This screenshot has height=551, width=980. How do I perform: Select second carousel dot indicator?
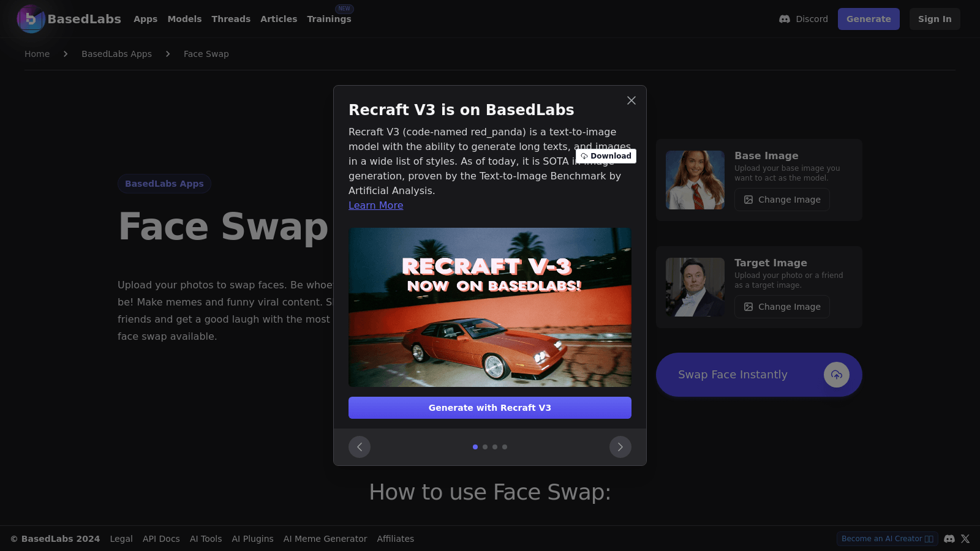point(485,447)
